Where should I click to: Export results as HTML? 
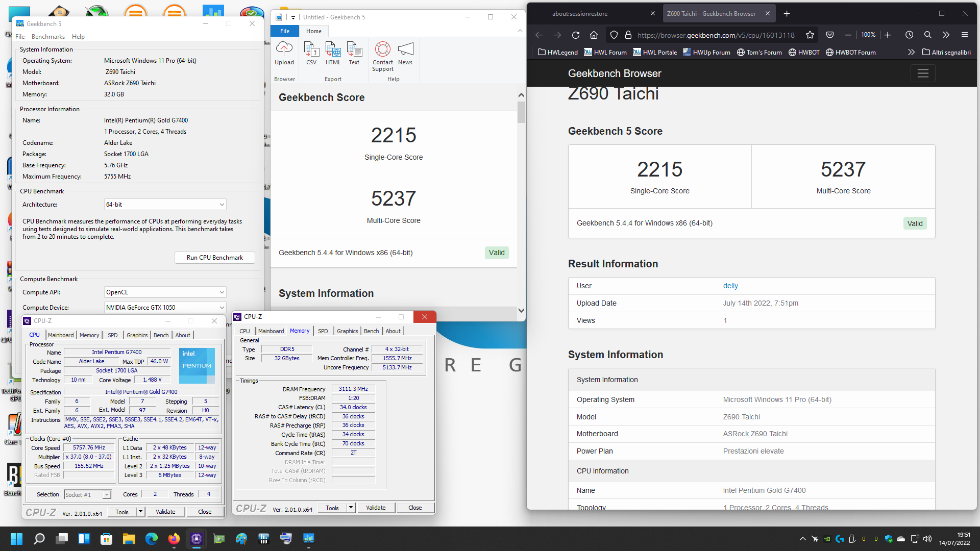click(333, 54)
